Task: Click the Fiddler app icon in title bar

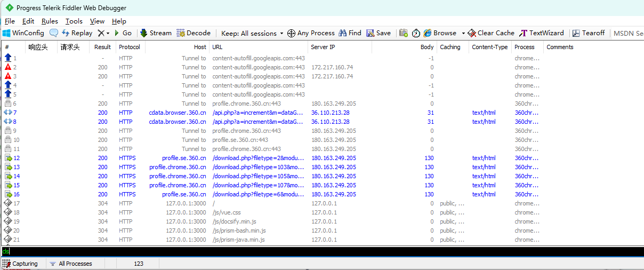Action: coord(9,7)
